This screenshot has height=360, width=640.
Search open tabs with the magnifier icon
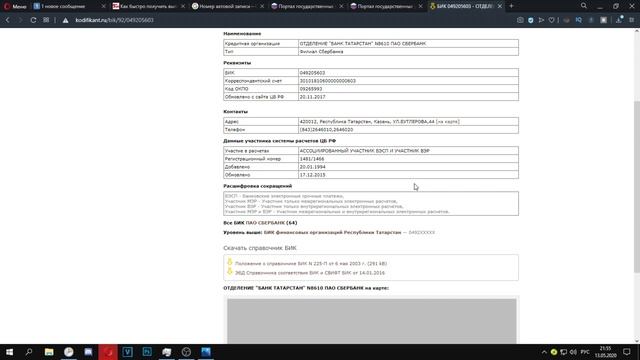pyautogui.click(x=584, y=6)
